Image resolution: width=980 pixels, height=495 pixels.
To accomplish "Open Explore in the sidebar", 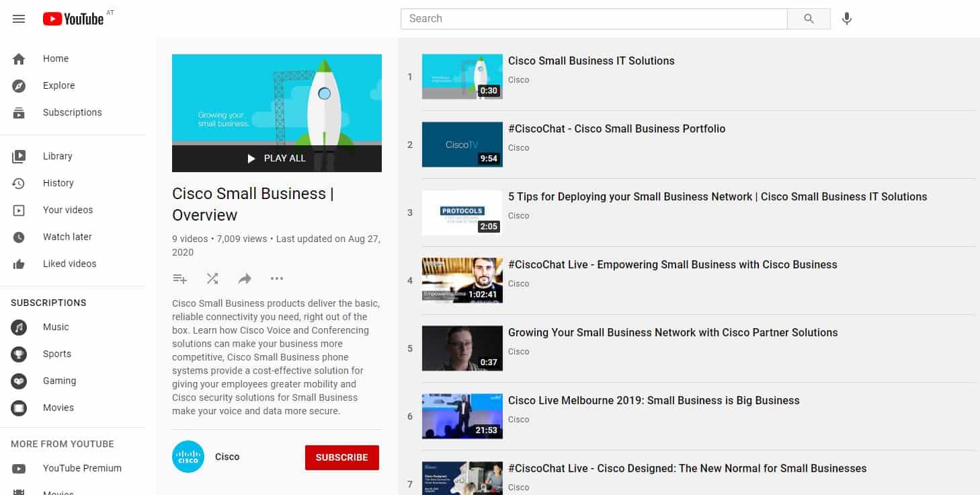I will coord(59,85).
